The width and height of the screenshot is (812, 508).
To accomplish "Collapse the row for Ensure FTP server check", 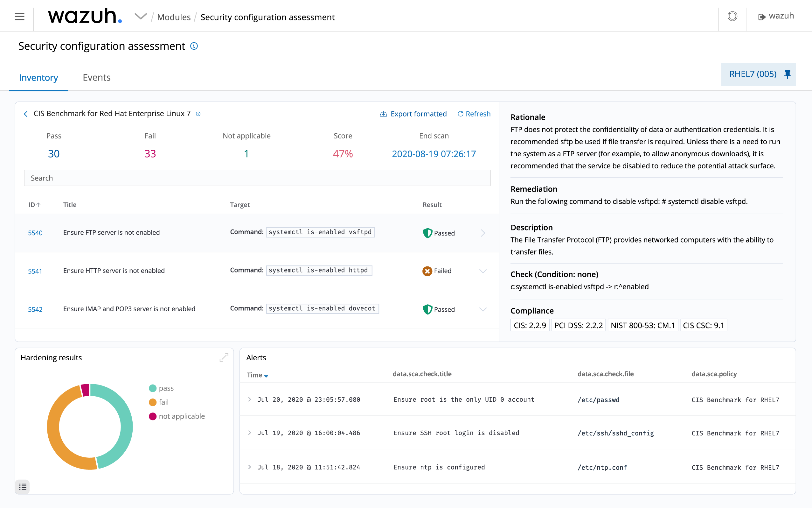I will (x=483, y=233).
